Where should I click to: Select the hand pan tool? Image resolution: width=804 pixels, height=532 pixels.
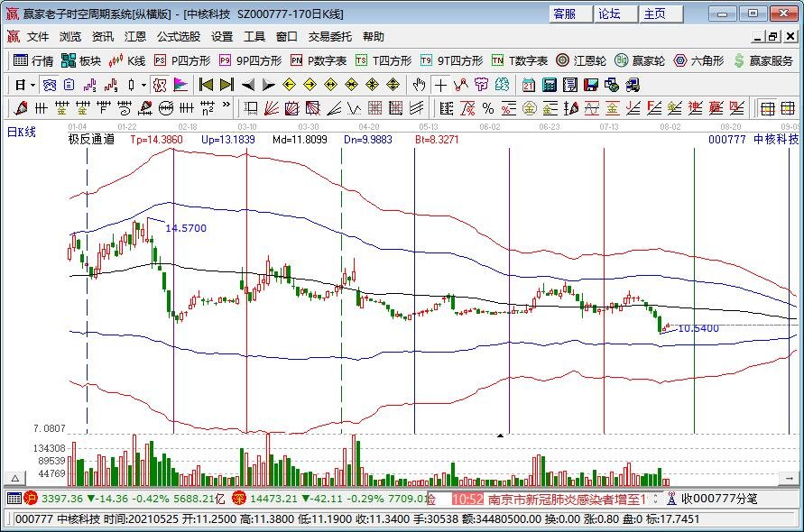(419, 85)
